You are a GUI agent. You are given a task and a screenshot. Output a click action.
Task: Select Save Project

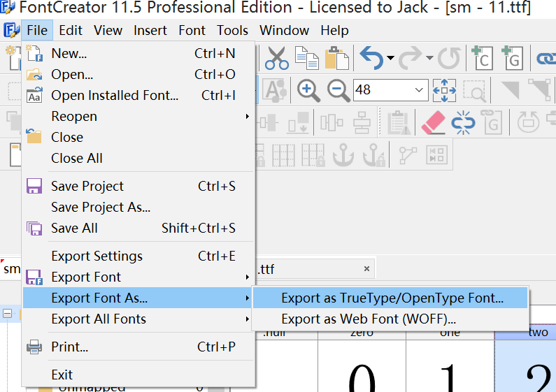point(138,186)
